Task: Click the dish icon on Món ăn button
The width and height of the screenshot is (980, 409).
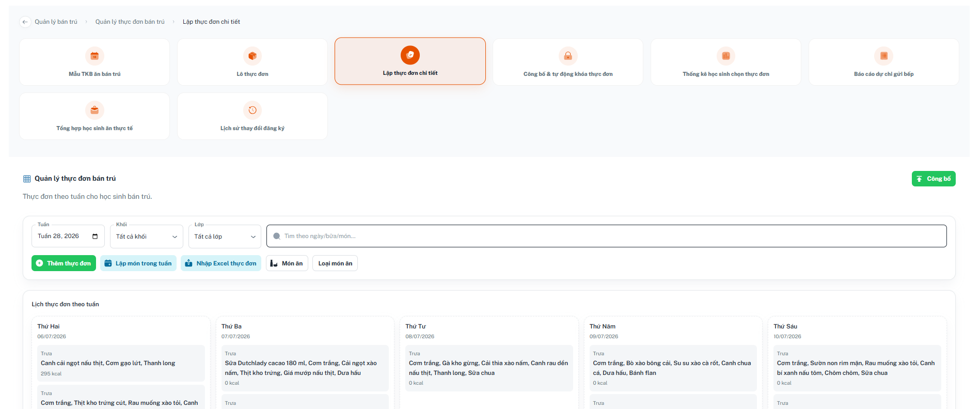Action: (274, 263)
